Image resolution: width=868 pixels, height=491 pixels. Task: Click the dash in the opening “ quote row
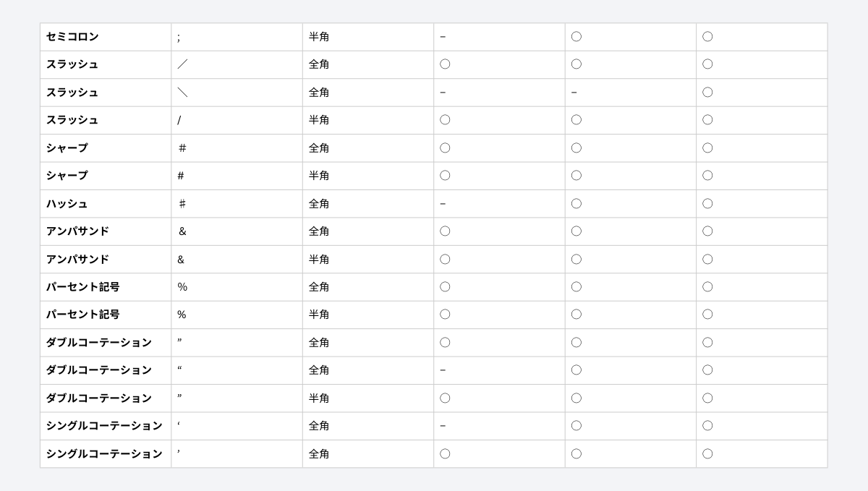click(443, 370)
